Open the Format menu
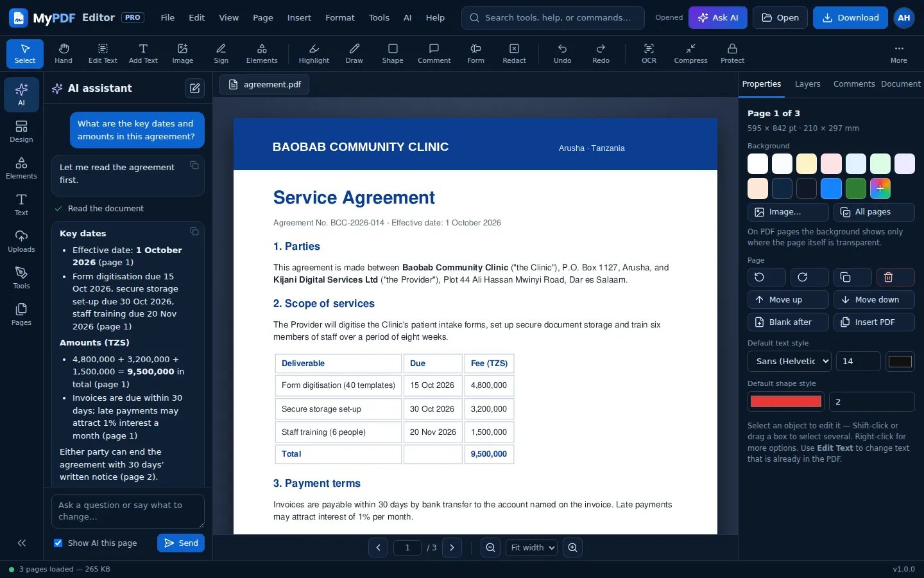 click(340, 18)
